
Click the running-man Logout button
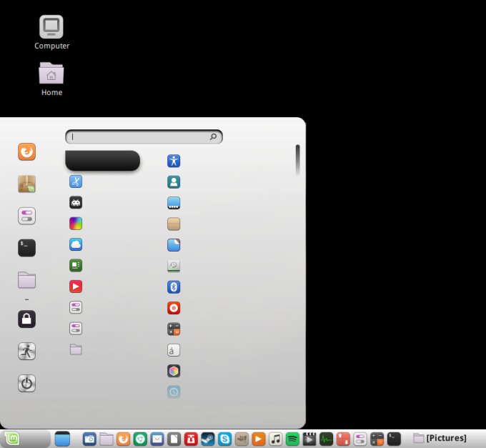(x=26, y=352)
